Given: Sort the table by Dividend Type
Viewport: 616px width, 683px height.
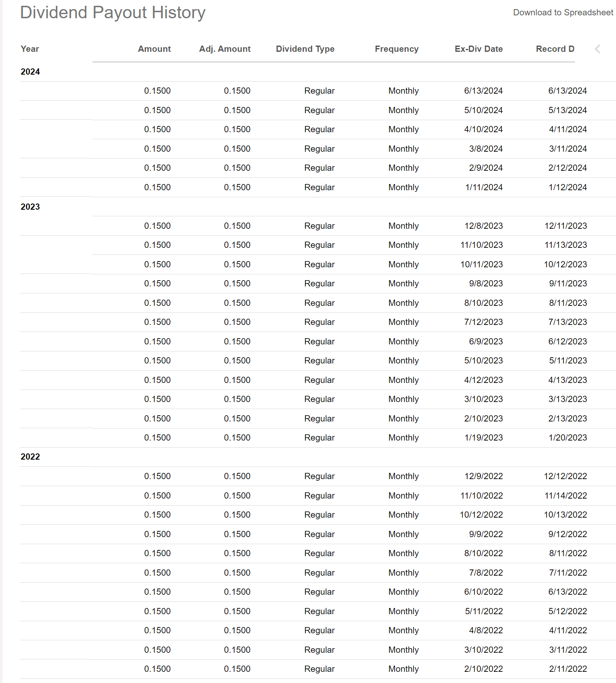Looking at the screenshot, I should click(305, 48).
